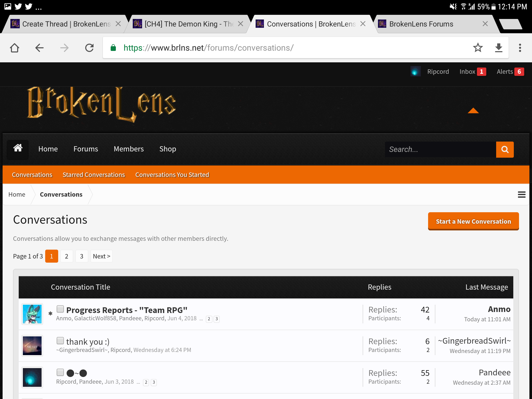Click the Home breadcrumb
The width and height of the screenshot is (532, 399).
pos(17,195)
